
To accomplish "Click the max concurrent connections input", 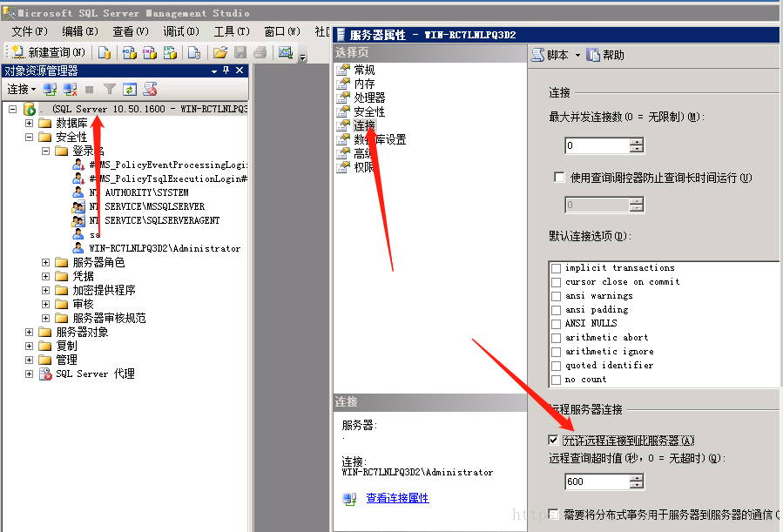I will pos(597,145).
